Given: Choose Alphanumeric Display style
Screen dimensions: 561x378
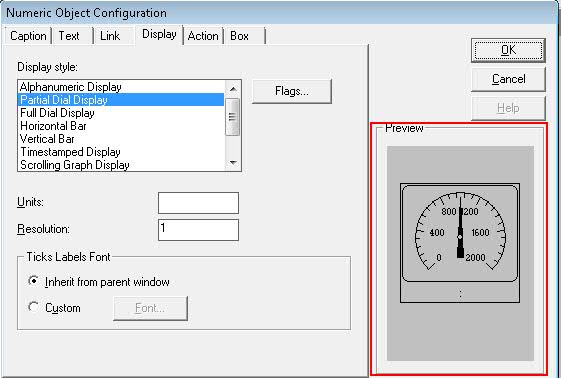Looking at the screenshot, I should [x=121, y=87].
